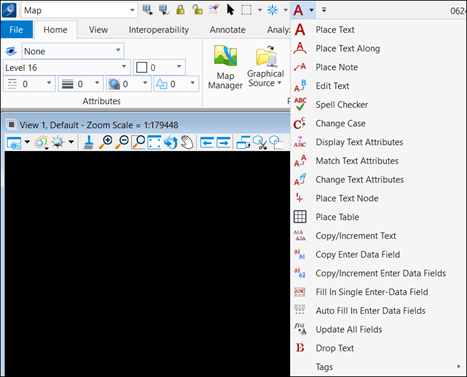This screenshot has width=467, height=377.
Task: Open the active line style dropdown
Action: point(29,84)
